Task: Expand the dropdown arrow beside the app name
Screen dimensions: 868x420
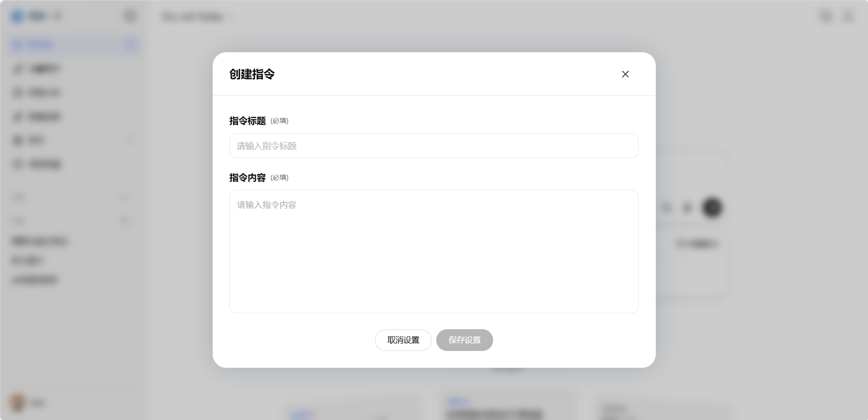Action: 58,16
